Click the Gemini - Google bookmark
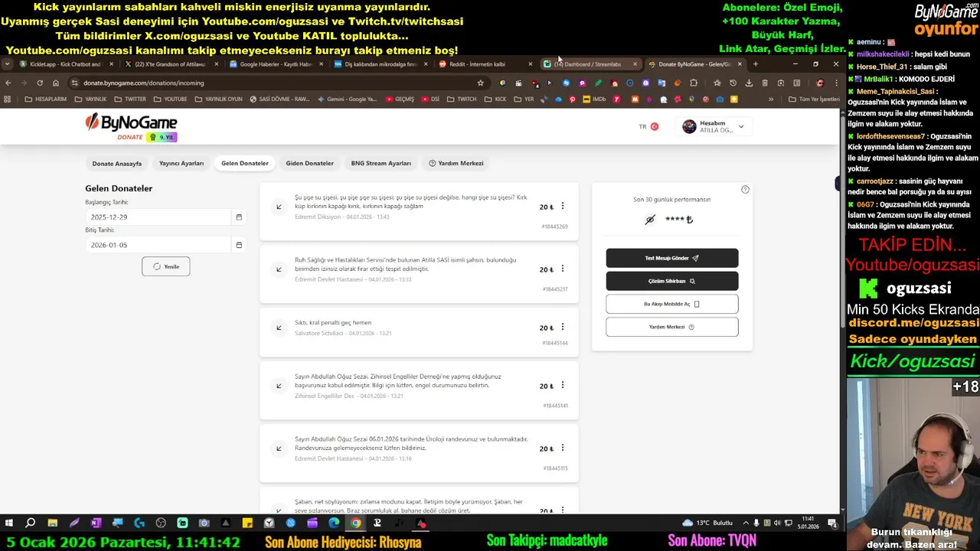 point(347,99)
